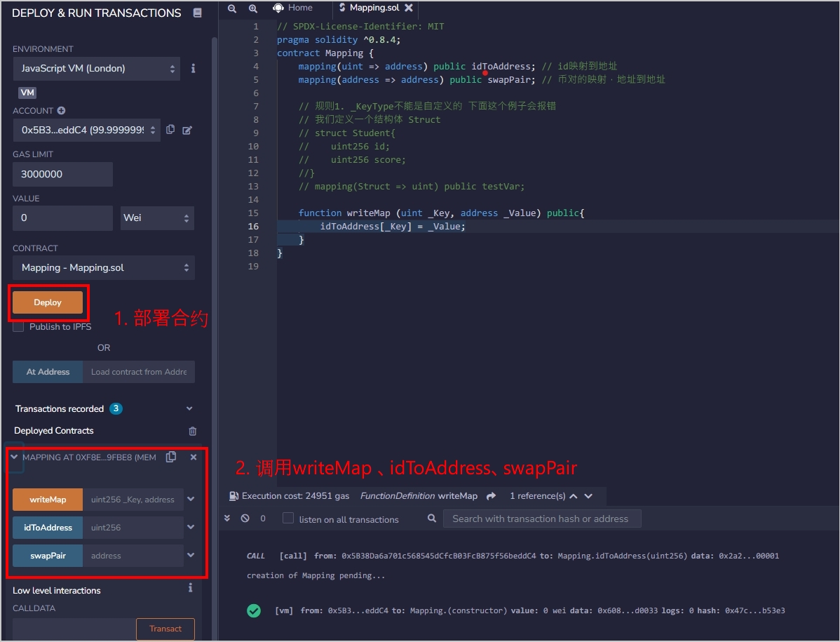Copy the deployed Mapping contract address

pyautogui.click(x=170, y=457)
